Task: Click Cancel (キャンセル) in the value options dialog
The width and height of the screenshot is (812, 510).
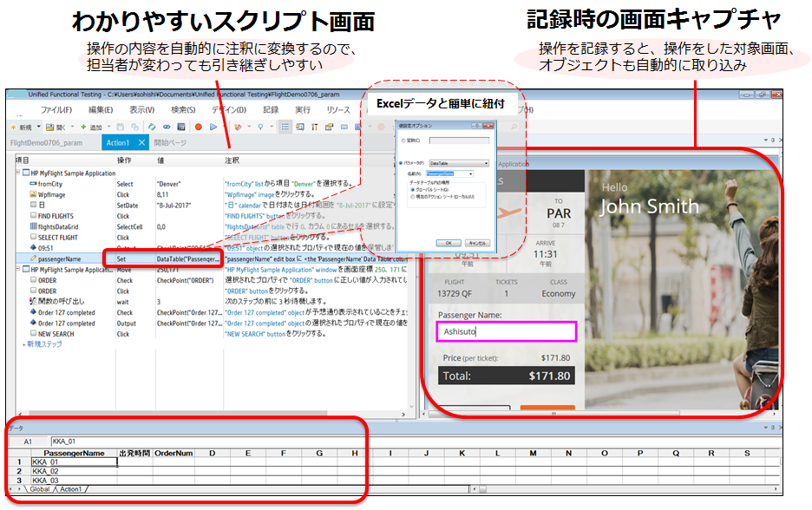Action: point(477,243)
